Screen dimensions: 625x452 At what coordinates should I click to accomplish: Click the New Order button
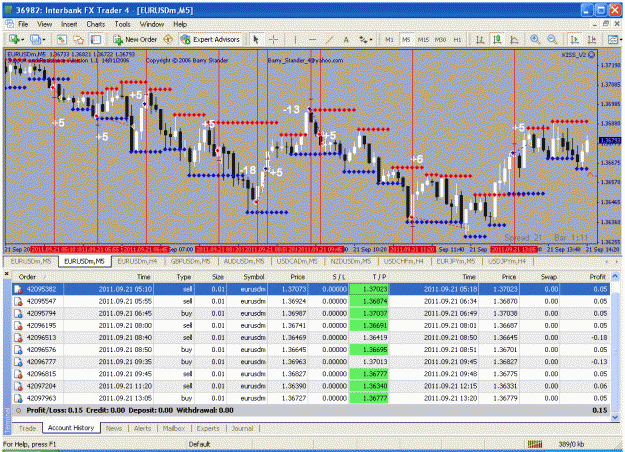coord(135,39)
